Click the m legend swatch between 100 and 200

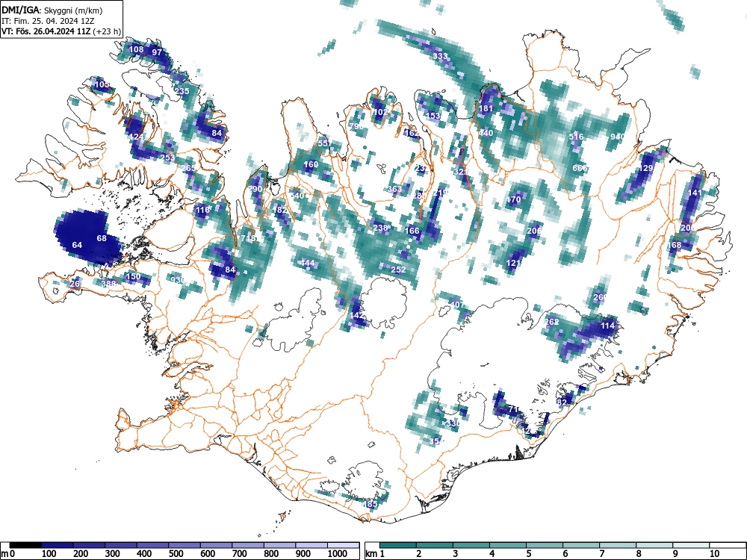[58, 545]
